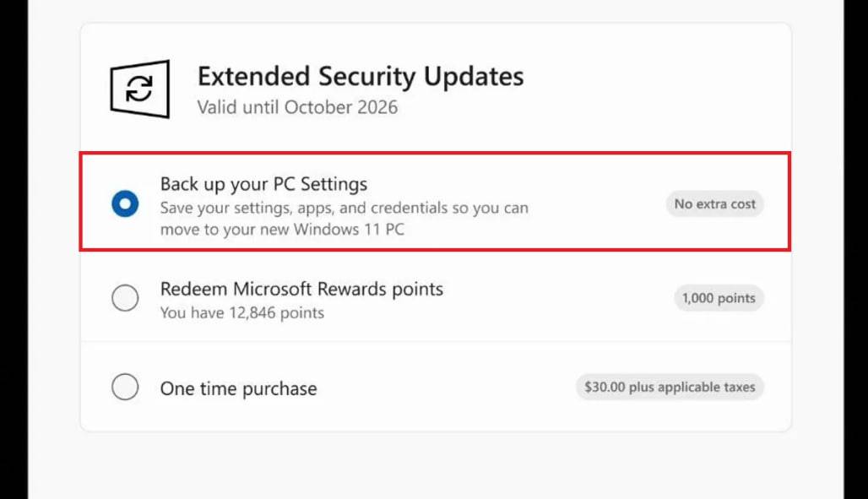Click the Extended Security Updates heading
This screenshot has width=868, height=499.
click(x=361, y=77)
